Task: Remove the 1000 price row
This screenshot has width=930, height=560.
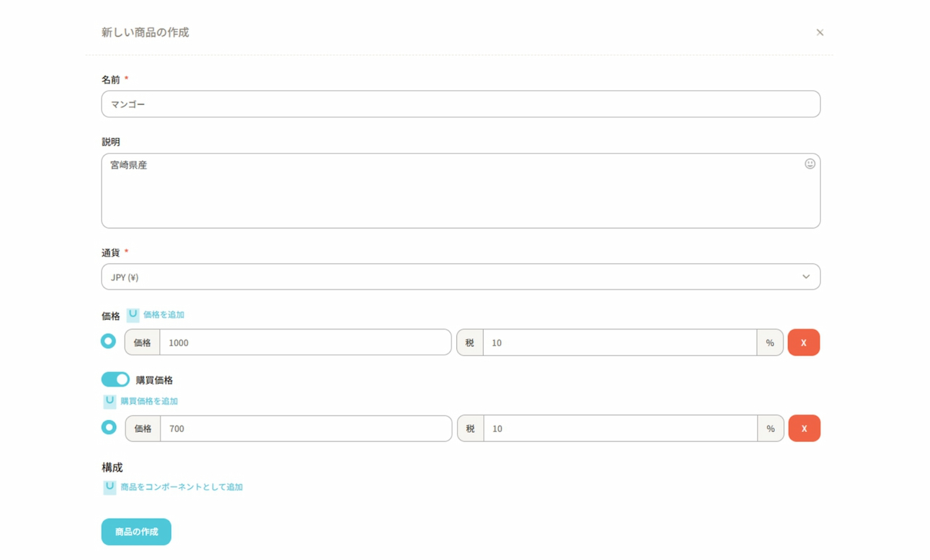Action: click(x=804, y=343)
